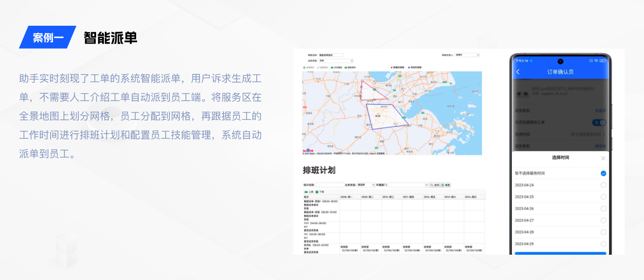Click the 智能派单 slide title
644x280 pixels.
tap(110, 38)
